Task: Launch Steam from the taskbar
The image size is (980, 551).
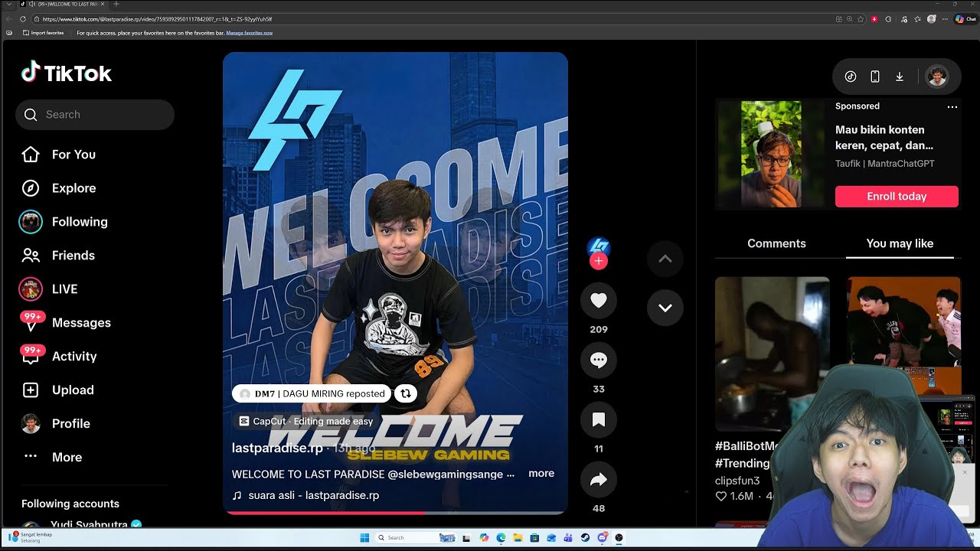Action: [585, 538]
